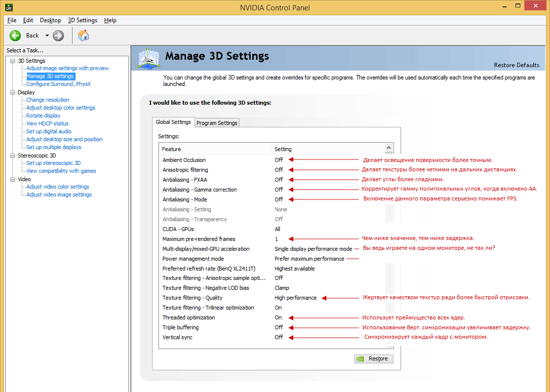The height and width of the screenshot is (392, 550).
Task: Open the 'High performance' texture quality value
Action: pos(295,298)
